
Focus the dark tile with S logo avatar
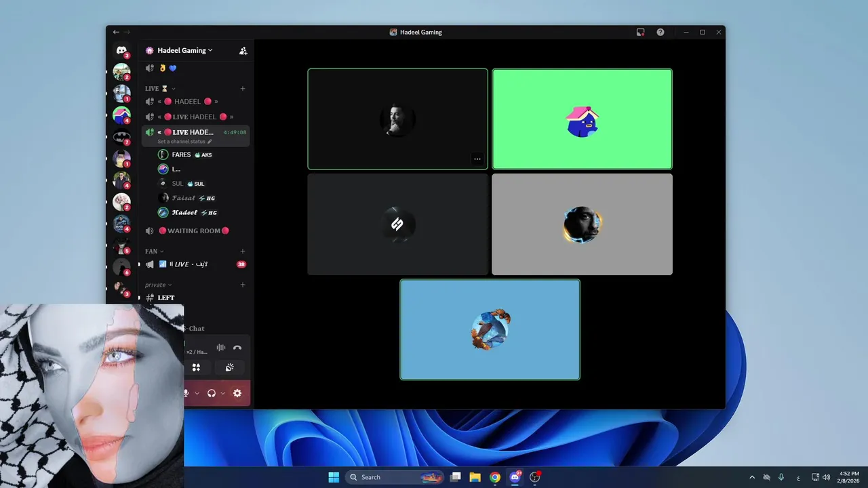[x=397, y=224]
